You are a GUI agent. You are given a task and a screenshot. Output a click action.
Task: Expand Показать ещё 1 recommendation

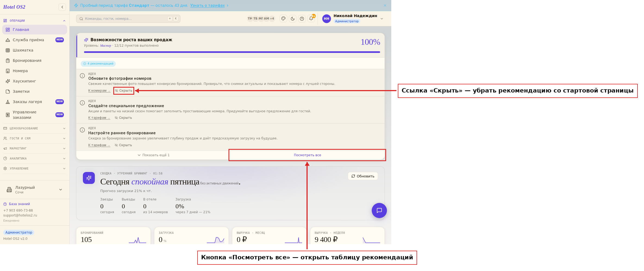point(154,155)
